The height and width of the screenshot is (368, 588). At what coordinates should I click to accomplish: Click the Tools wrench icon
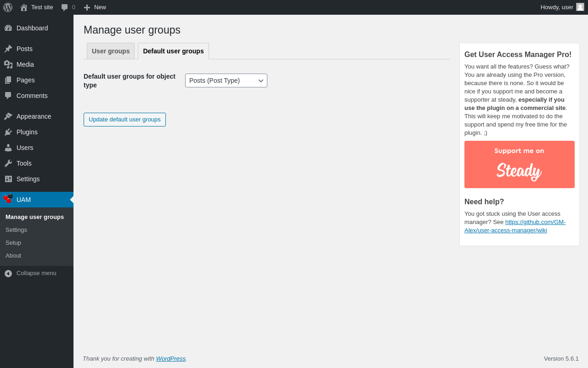pos(8,163)
